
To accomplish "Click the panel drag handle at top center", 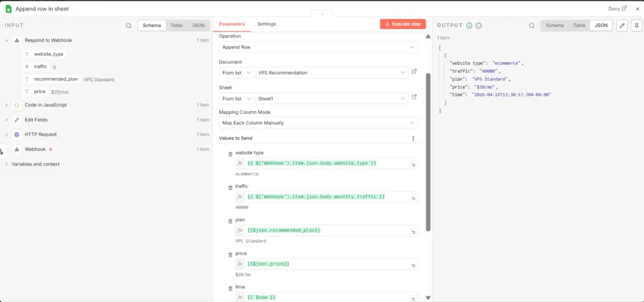I will (322, 14).
